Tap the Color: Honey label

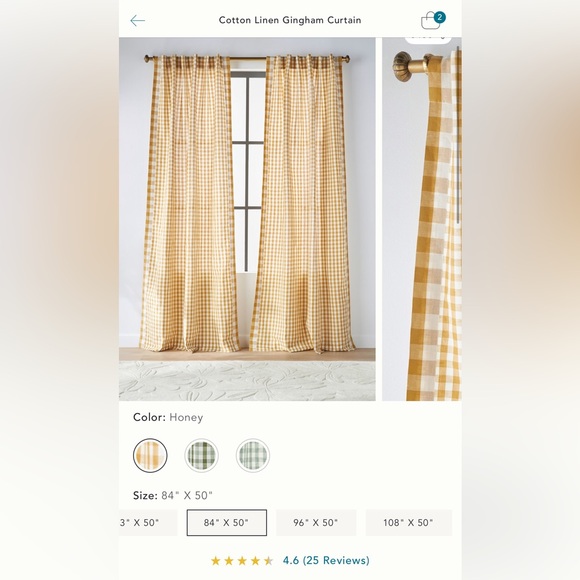(x=168, y=417)
